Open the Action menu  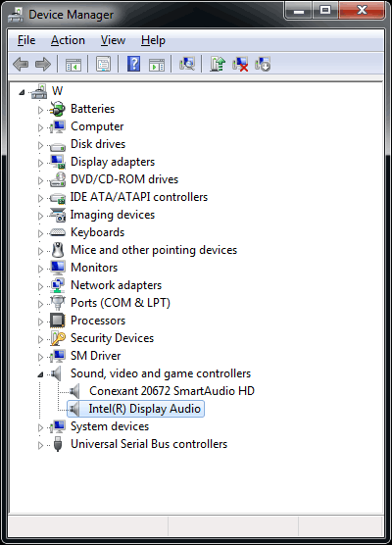coord(68,40)
